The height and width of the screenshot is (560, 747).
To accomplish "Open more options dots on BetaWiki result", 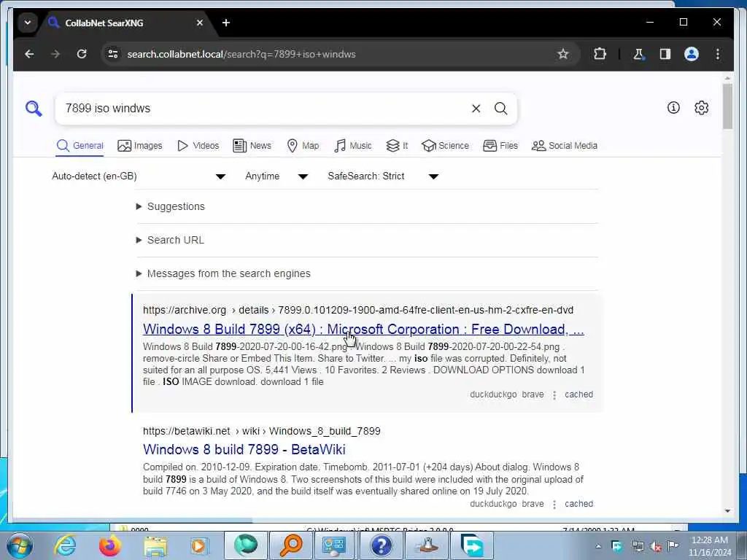I will coord(554,505).
